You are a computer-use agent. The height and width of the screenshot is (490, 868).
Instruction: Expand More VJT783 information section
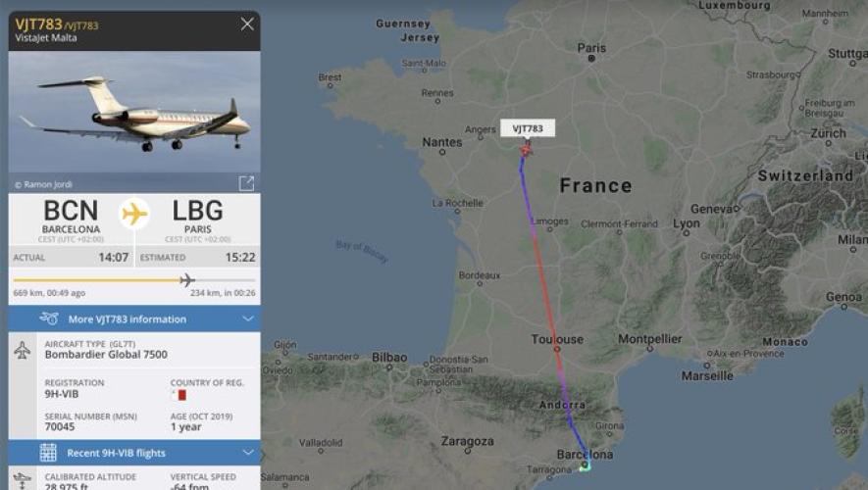click(134, 319)
